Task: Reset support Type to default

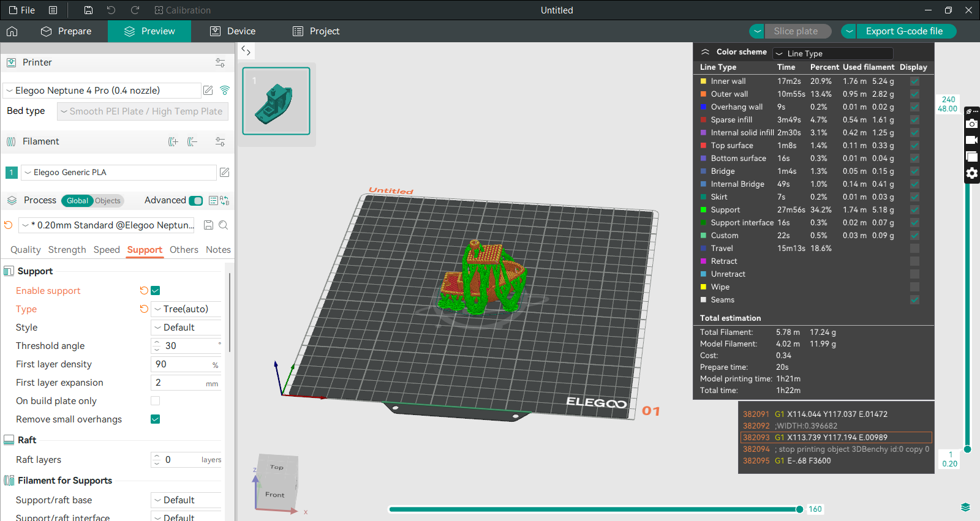Action: point(144,309)
